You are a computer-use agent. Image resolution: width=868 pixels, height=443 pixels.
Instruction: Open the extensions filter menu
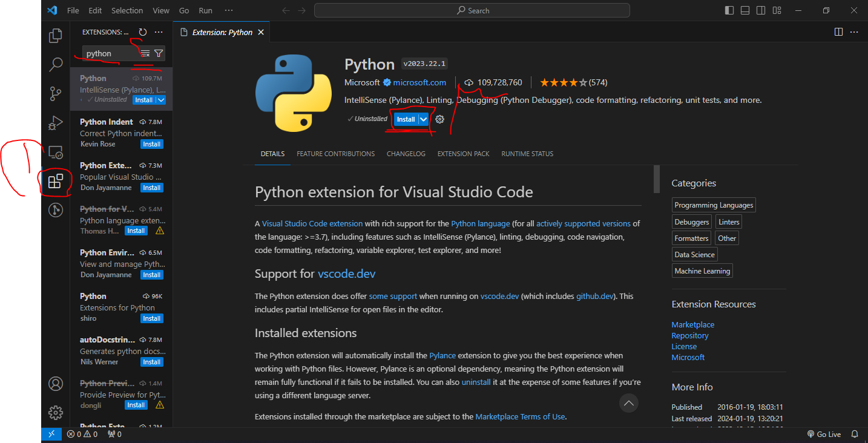click(158, 53)
